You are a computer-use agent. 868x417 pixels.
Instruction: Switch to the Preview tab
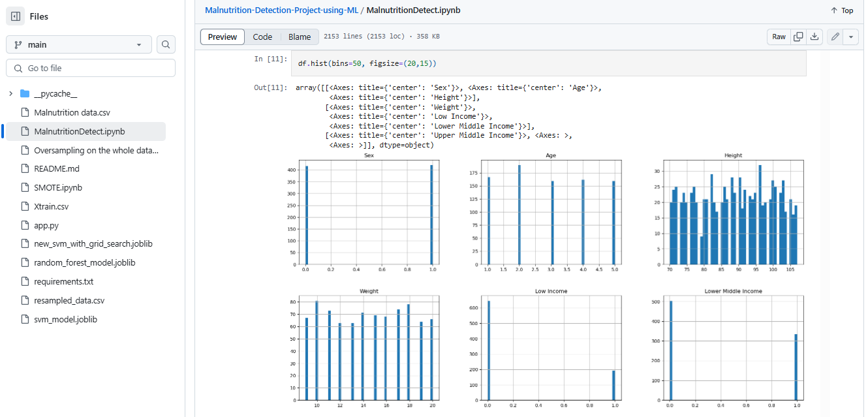[x=223, y=37]
